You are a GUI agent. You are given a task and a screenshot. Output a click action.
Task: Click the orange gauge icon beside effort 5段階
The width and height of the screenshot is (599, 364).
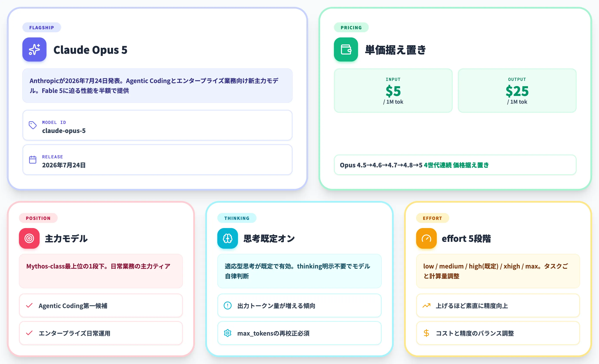pos(426,238)
